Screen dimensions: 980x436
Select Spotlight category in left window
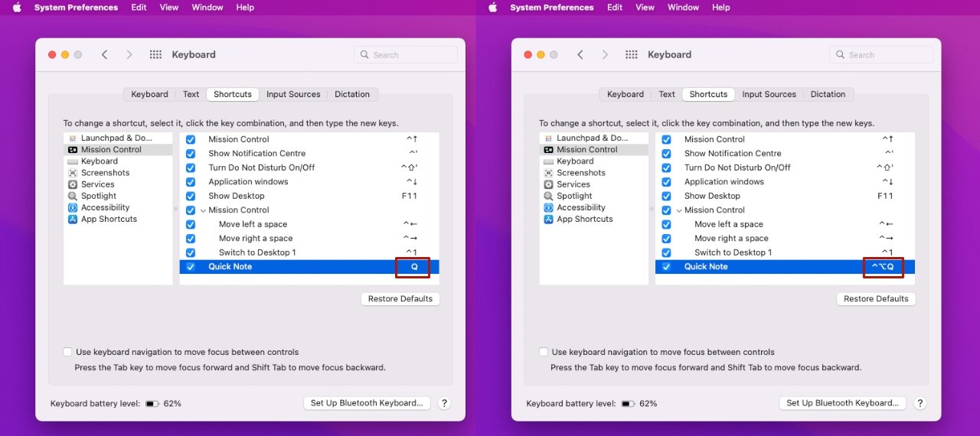118,196
